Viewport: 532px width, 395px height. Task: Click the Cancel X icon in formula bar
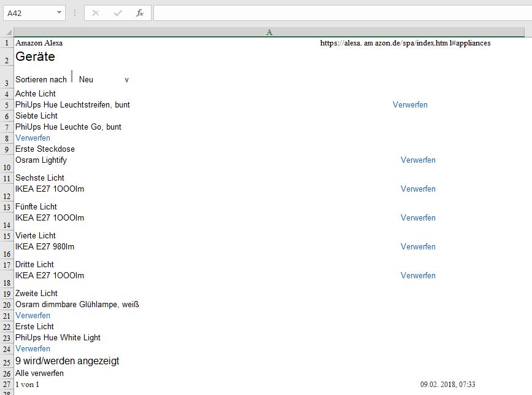[x=96, y=13]
